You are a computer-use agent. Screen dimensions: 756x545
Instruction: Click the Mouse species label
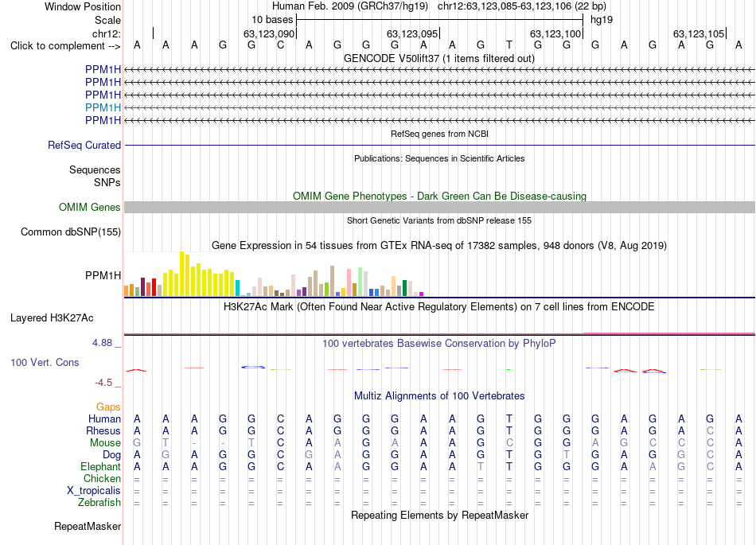(x=105, y=442)
